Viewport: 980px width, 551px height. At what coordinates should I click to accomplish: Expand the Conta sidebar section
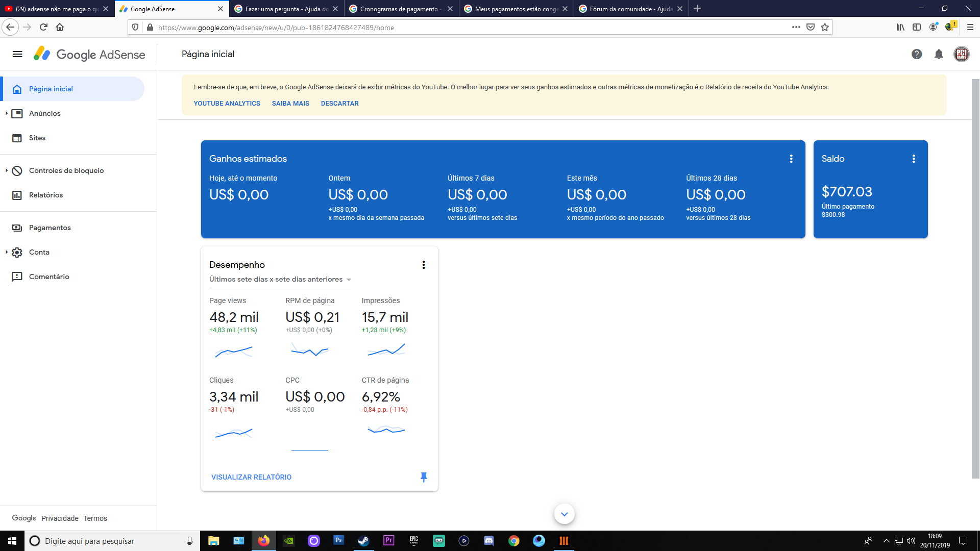7,252
